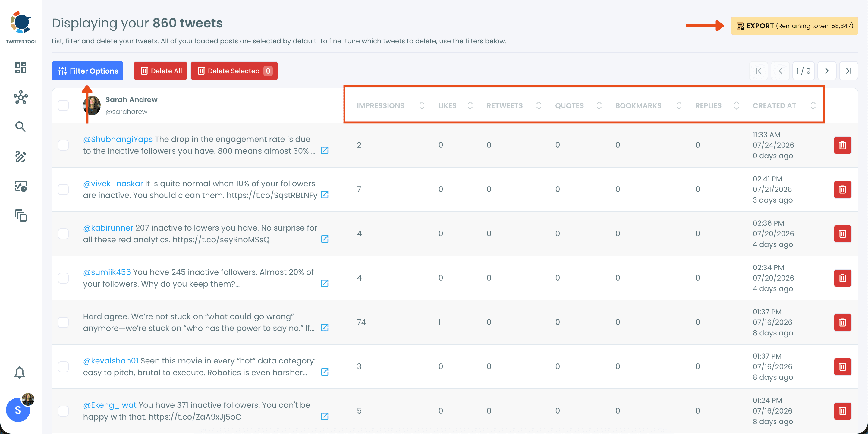Open the @vivek_naskar tweet external link icon
Viewport: 868px width, 434px height.
pos(325,195)
